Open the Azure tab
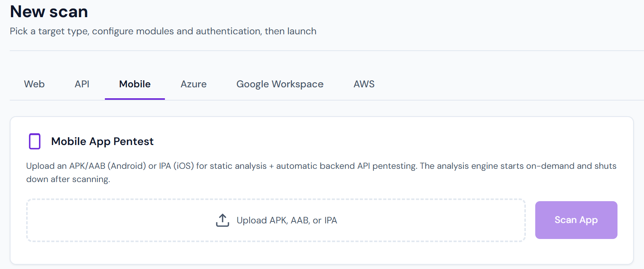The image size is (644, 269). pyautogui.click(x=193, y=84)
